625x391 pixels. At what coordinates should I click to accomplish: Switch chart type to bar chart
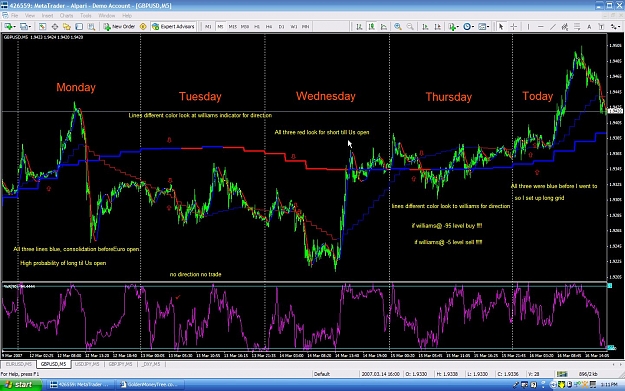tap(359, 26)
